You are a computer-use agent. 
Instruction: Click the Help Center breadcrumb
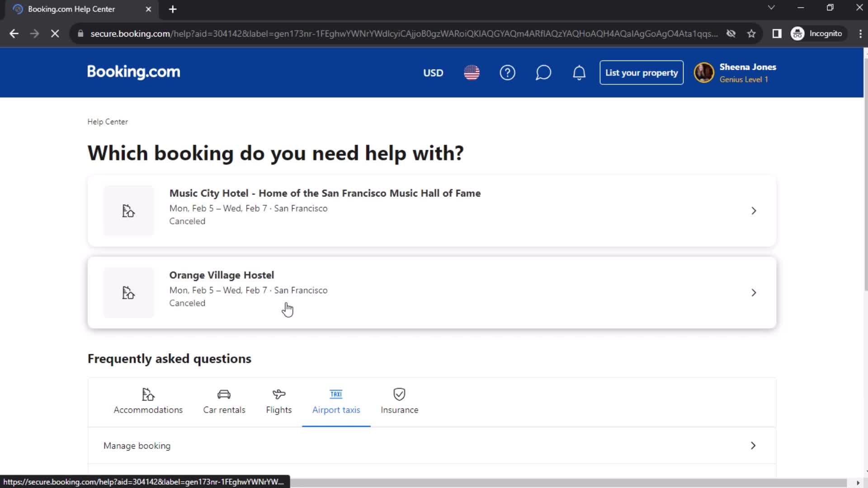(108, 122)
